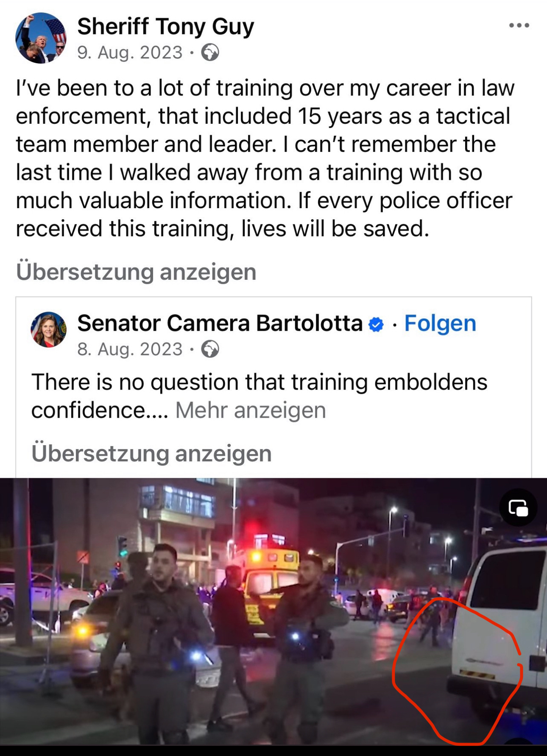Expand the shared post with Mehr anzeigen
547x756 pixels.
click(x=251, y=410)
